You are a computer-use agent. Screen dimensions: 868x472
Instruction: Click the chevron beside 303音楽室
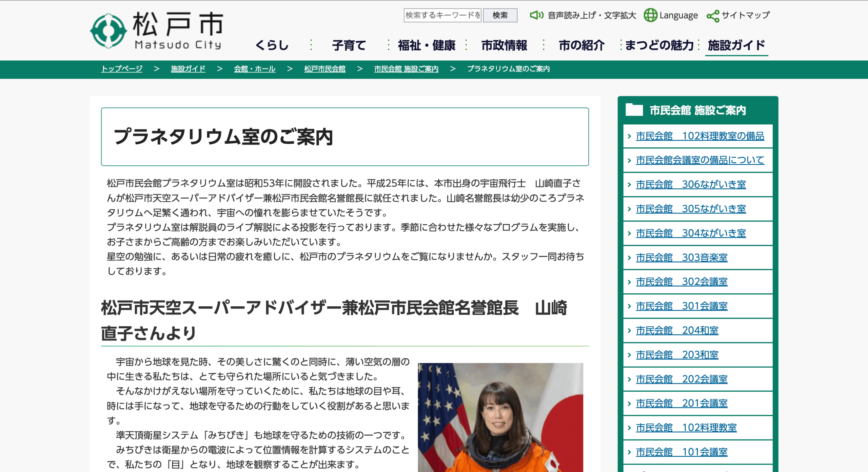click(629, 258)
